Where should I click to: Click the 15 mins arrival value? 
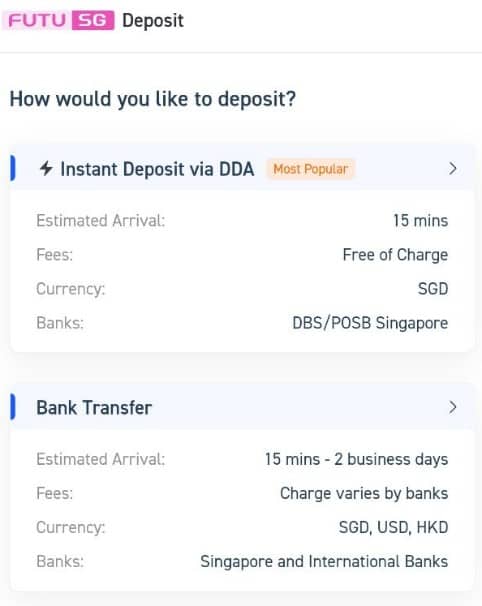421,221
